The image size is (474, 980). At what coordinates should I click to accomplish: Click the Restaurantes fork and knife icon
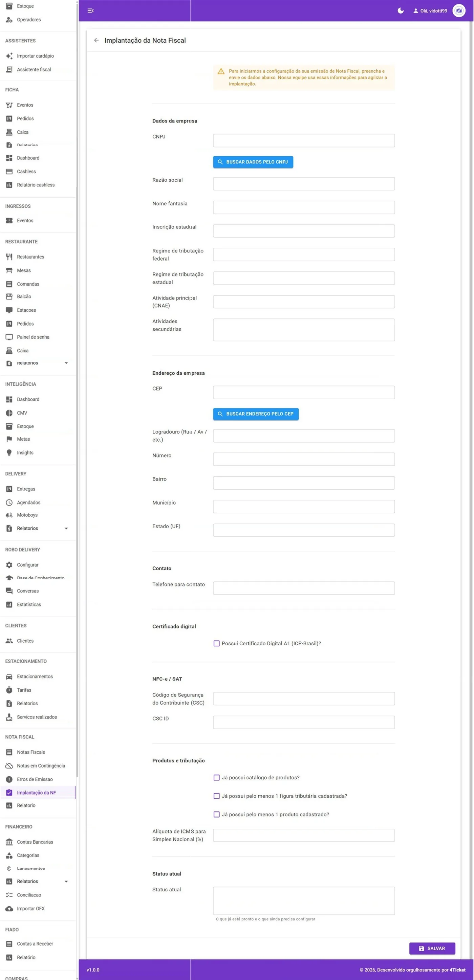[x=9, y=257]
